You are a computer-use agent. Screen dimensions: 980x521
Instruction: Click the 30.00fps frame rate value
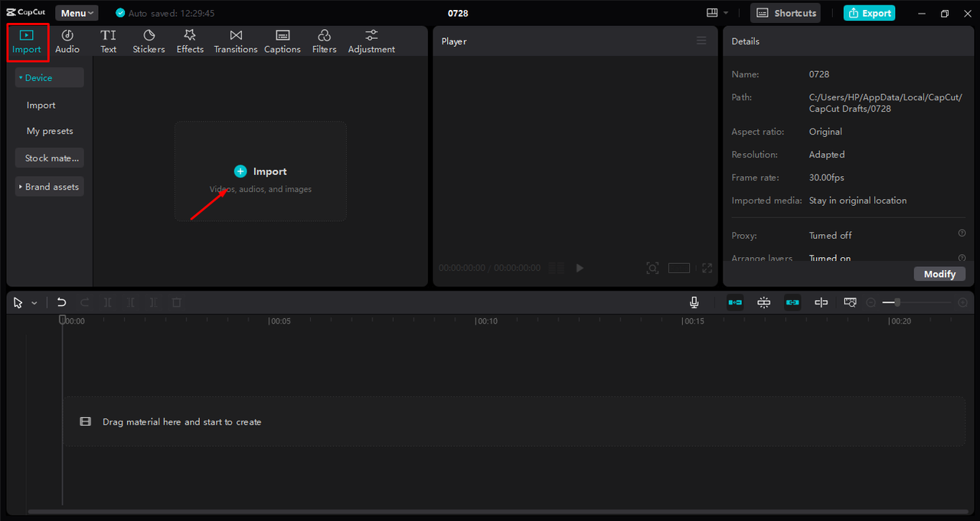(826, 177)
